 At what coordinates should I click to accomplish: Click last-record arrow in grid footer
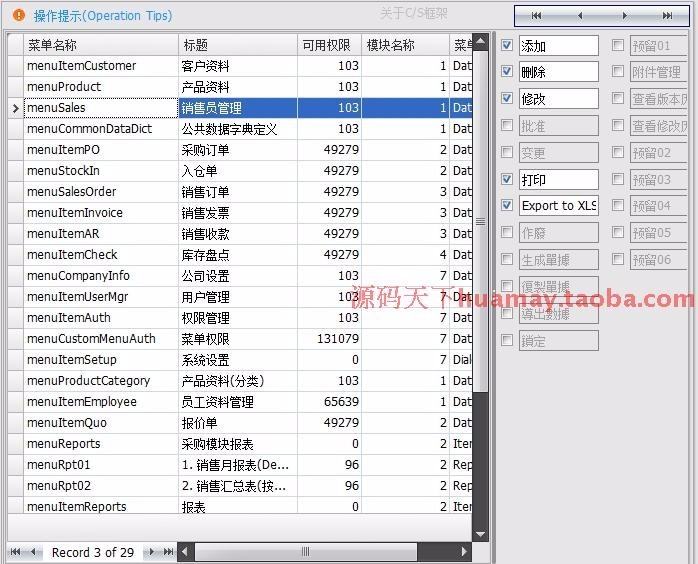click(168, 552)
